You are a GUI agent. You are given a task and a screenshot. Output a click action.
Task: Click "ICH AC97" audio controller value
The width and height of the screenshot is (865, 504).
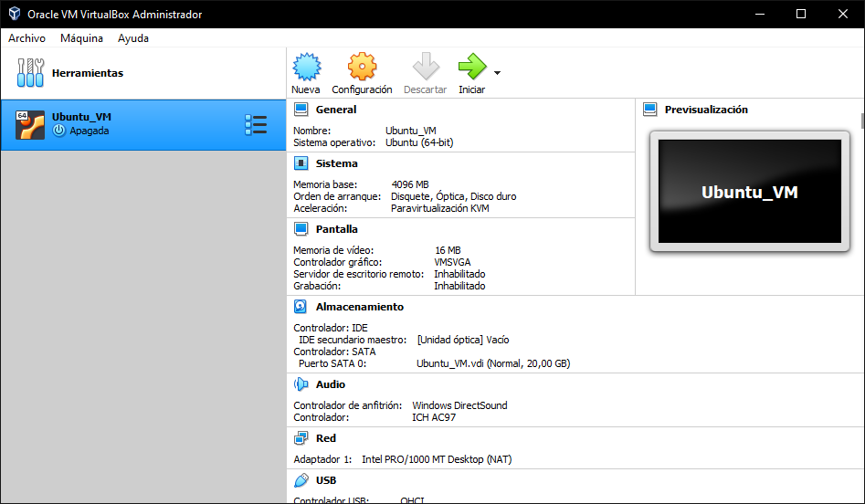[434, 417]
